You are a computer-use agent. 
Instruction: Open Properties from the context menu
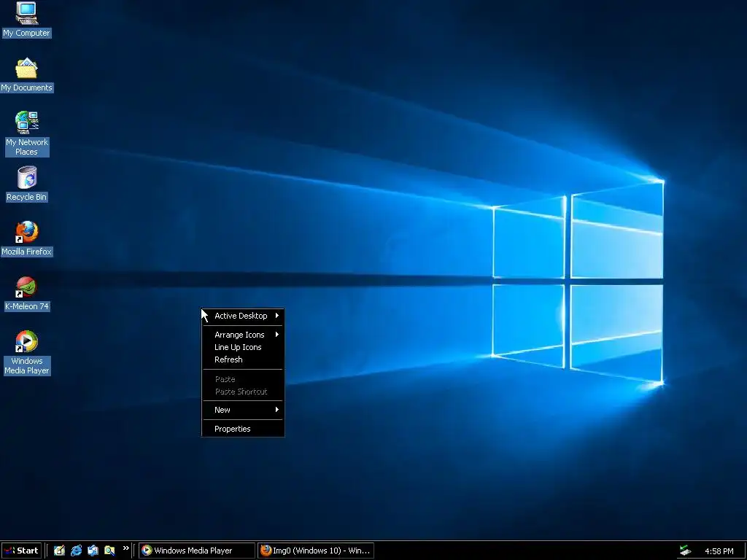pos(243,429)
